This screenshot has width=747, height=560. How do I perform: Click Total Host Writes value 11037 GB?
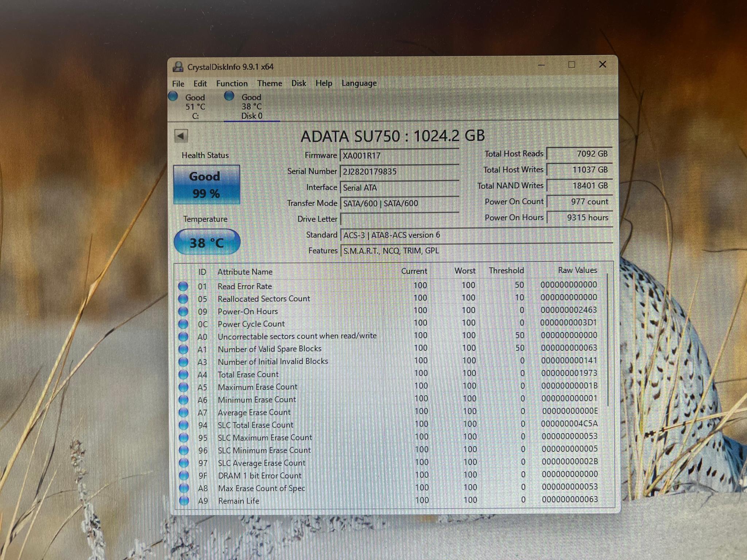tap(580, 170)
